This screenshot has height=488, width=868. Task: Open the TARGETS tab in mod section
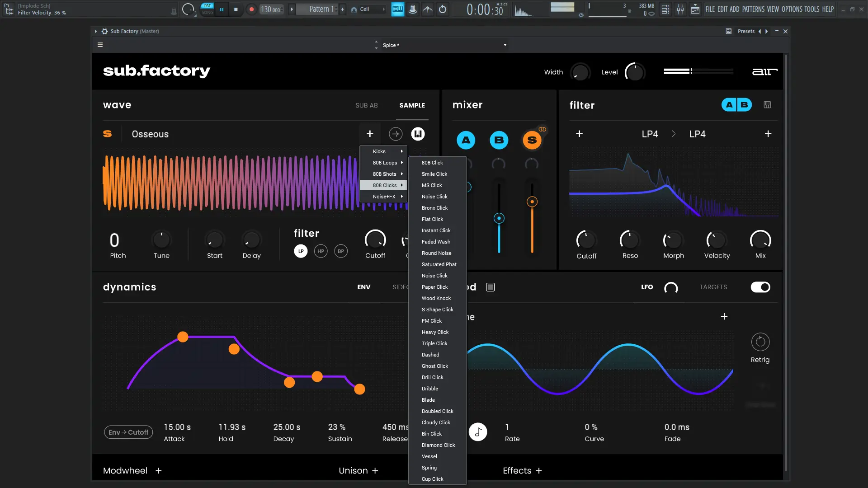tap(713, 287)
